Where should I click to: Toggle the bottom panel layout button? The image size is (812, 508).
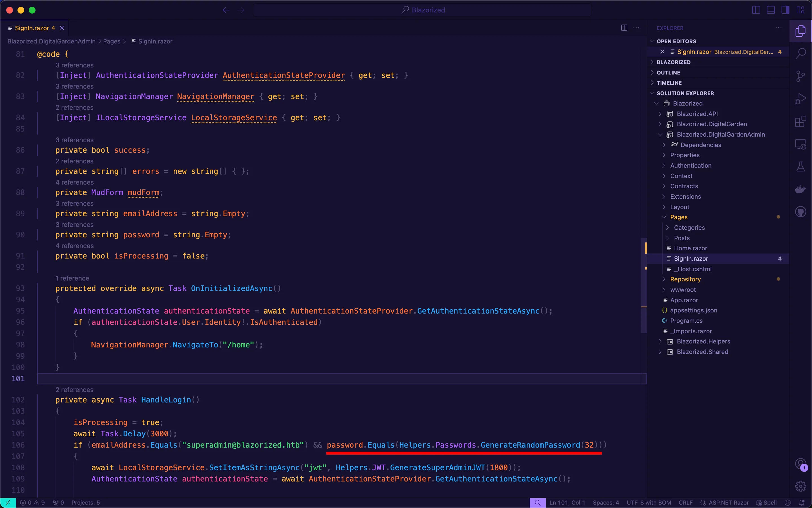771,10
